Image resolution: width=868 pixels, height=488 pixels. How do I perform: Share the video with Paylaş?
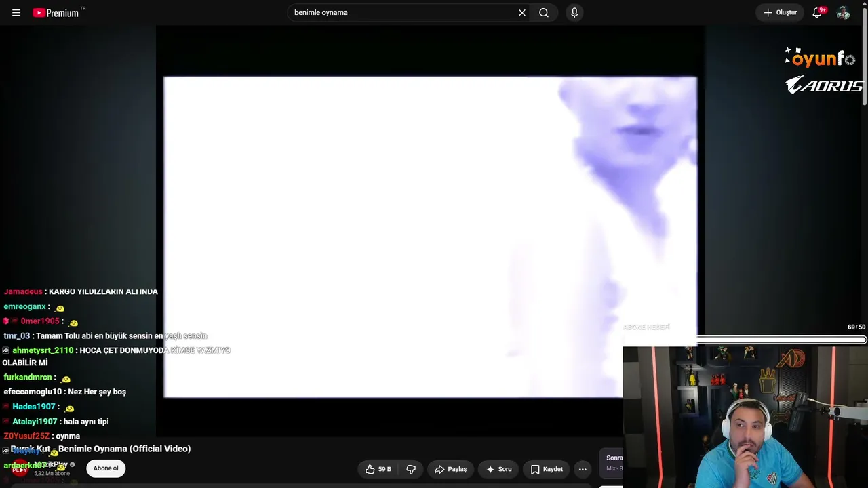[x=450, y=469]
